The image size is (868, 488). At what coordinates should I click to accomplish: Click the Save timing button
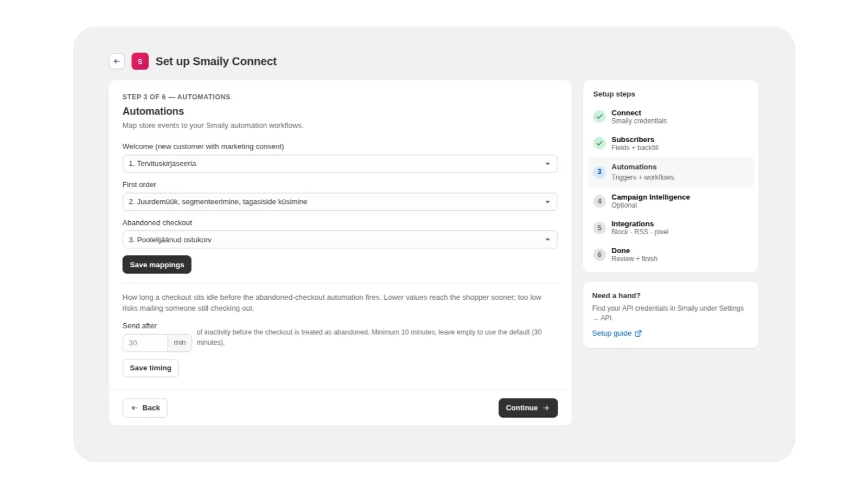point(150,368)
